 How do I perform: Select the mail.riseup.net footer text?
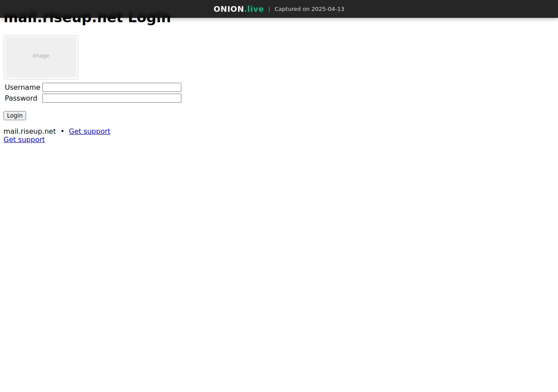coord(30,131)
